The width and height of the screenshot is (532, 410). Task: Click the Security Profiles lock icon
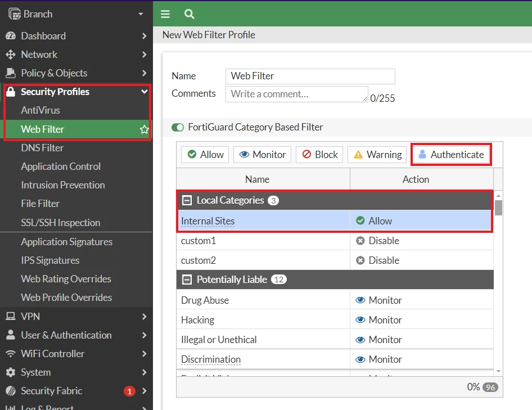coord(11,92)
